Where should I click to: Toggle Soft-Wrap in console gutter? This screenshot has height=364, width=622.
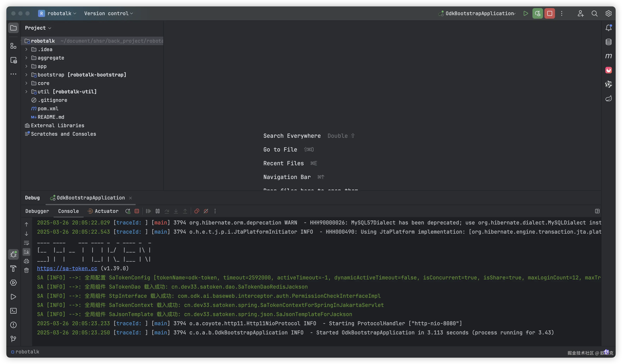(26, 243)
